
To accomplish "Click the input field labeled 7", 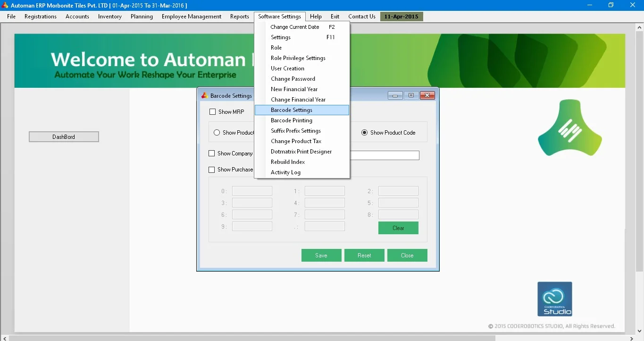I will tap(325, 215).
